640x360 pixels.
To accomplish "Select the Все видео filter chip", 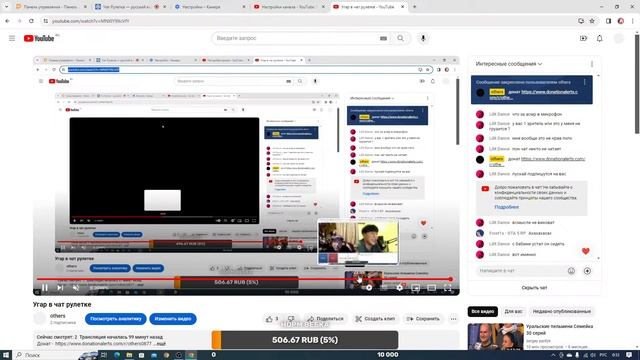I will coord(482,311).
